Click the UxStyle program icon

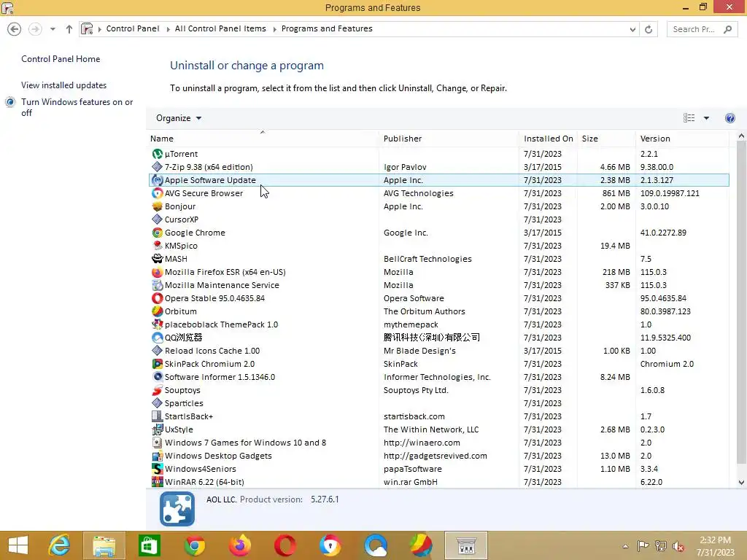pos(158,429)
